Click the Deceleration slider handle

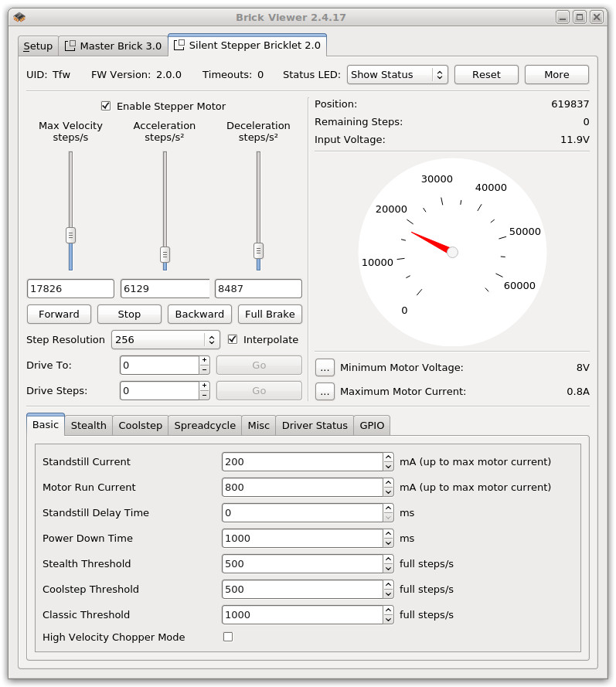(258, 250)
